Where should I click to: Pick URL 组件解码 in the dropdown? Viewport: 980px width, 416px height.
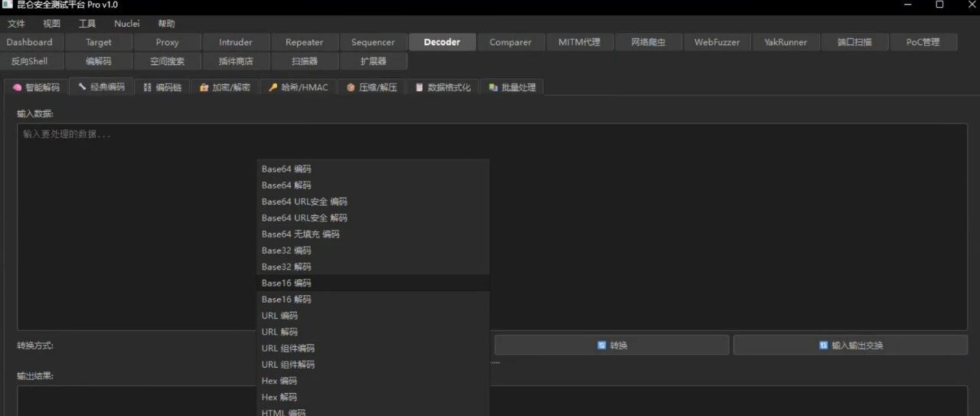click(373, 365)
